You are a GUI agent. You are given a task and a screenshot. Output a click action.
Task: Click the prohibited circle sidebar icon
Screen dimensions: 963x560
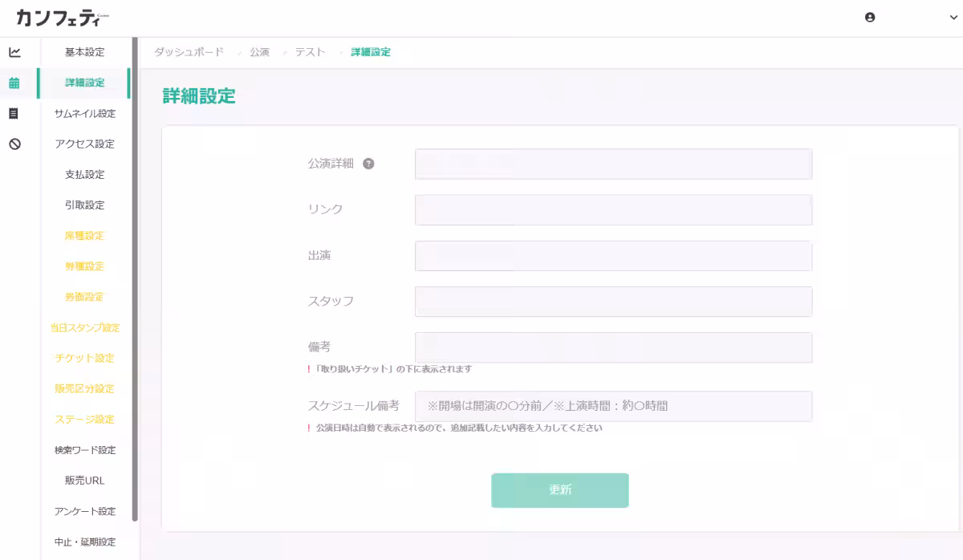[x=14, y=144]
